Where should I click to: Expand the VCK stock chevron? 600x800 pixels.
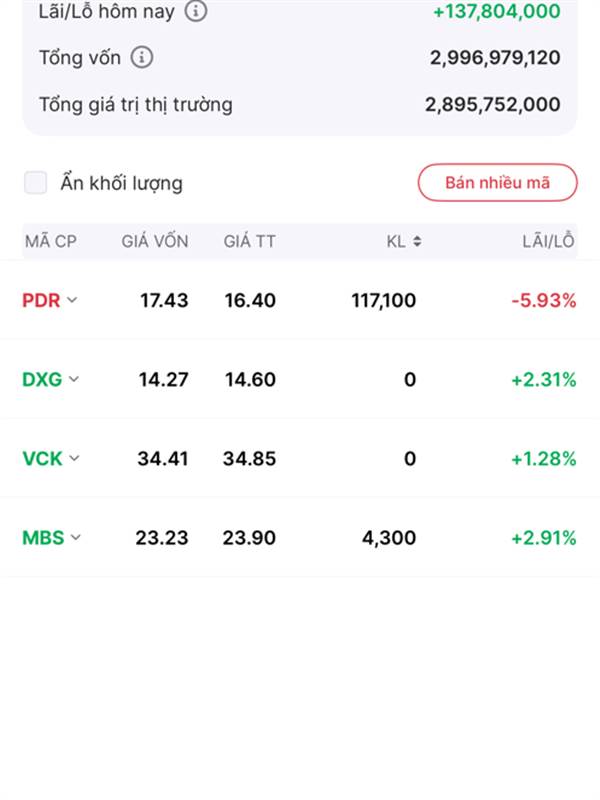pyautogui.click(x=74, y=459)
